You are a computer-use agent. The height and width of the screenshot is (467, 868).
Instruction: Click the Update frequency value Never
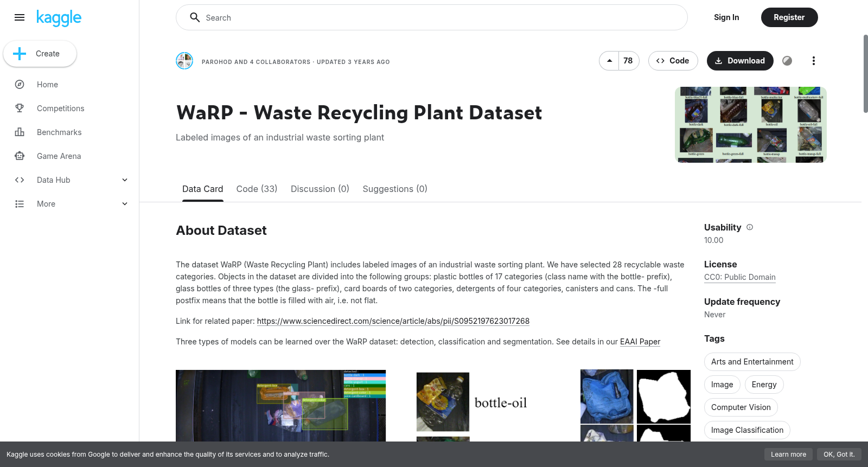point(714,315)
